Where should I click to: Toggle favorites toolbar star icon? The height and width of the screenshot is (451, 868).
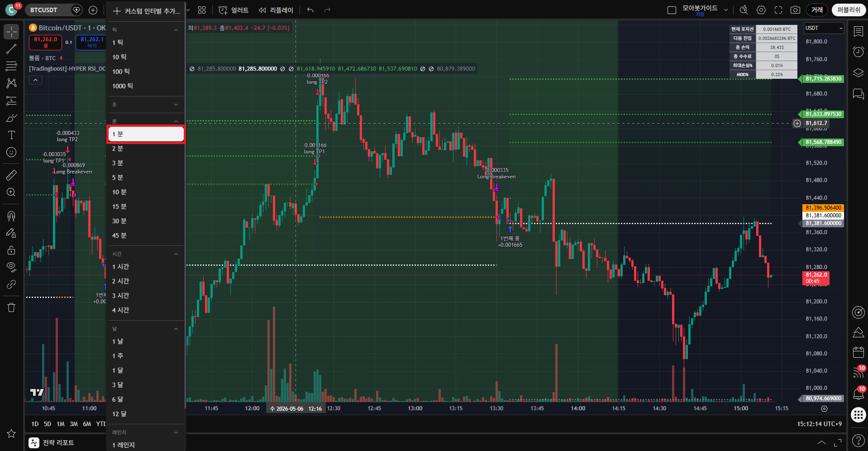click(x=11, y=434)
